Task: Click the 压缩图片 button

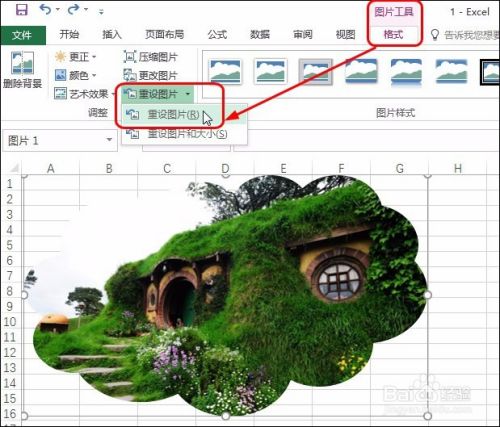Action: 150,57
